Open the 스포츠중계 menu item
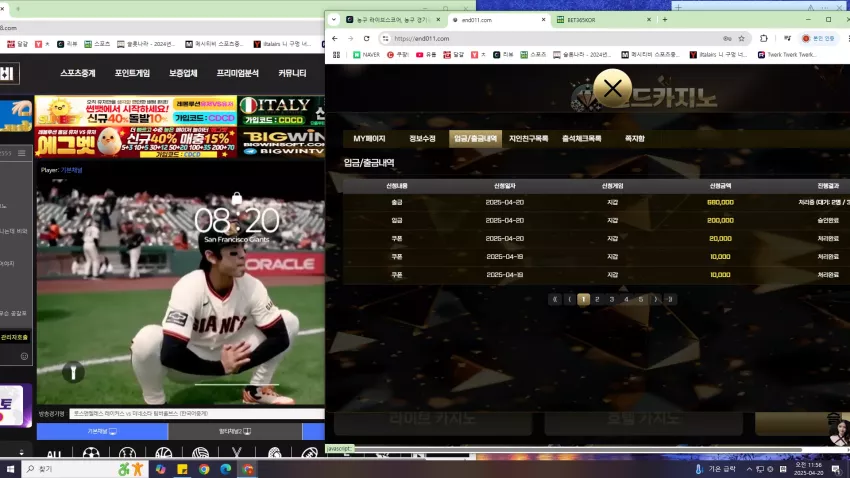850x478 pixels. [78, 73]
